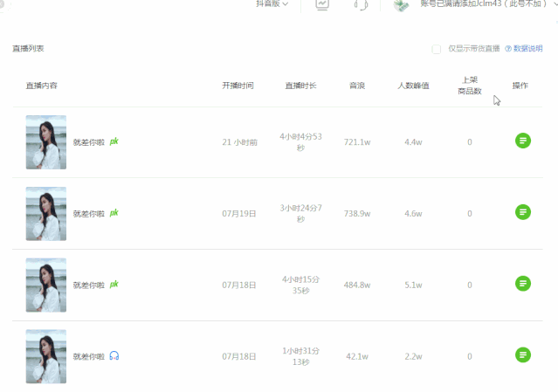Viewport: 558px width, 392px height.
Task: Click the 开播时间 column header
Action: (238, 86)
